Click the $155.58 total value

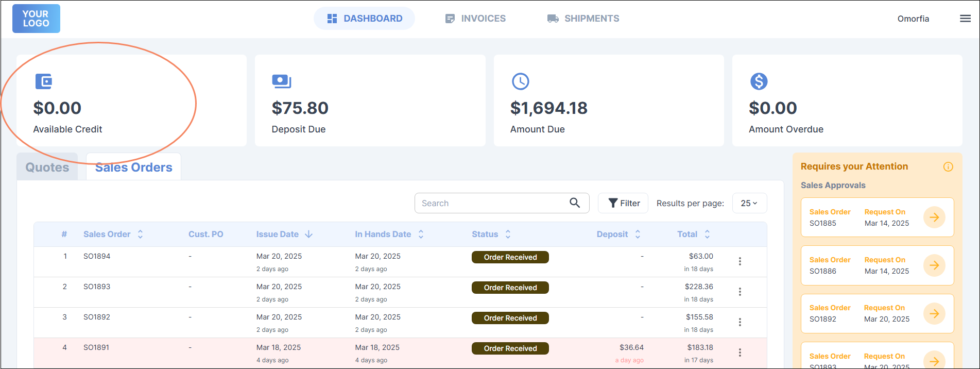pyautogui.click(x=699, y=317)
